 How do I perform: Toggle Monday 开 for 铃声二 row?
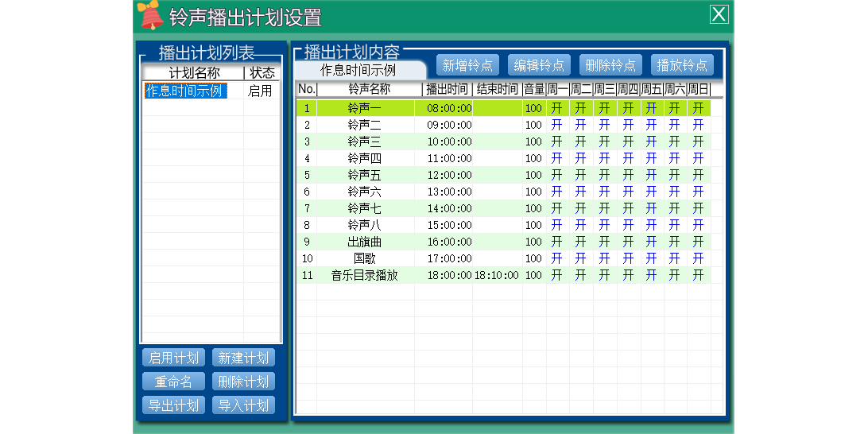[557, 125]
